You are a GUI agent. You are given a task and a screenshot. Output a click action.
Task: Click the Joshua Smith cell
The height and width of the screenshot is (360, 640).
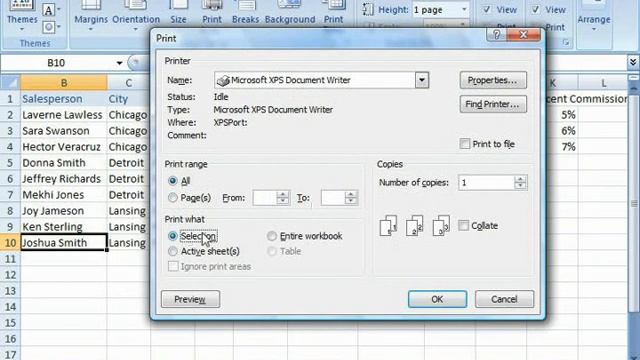pyautogui.click(x=64, y=242)
